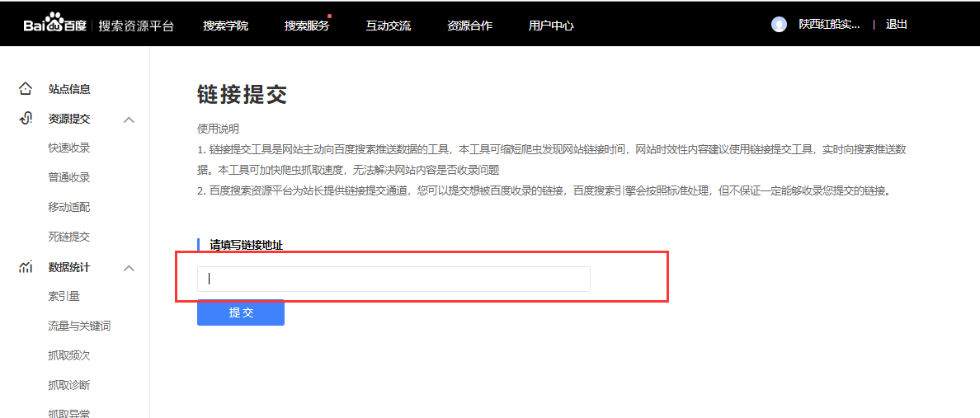Viewport: 980px width, 418px height.
Task: Click the user avatar icon
Action: click(779, 25)
